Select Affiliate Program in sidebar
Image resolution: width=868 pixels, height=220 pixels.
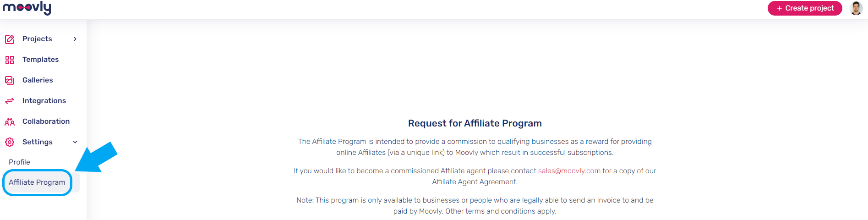(x=37, y=182)
